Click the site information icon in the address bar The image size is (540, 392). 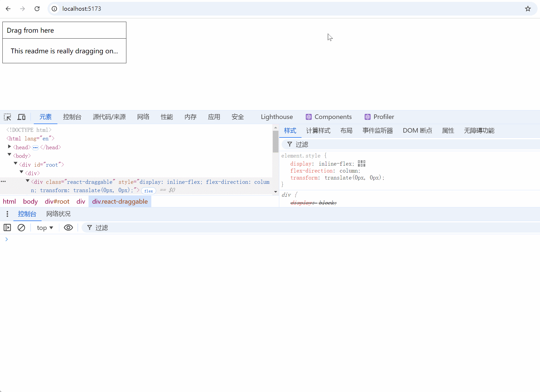[54, 9]
